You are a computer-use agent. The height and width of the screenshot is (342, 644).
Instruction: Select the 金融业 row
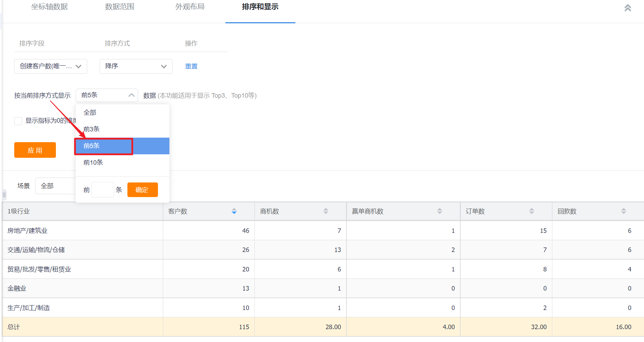323,288
